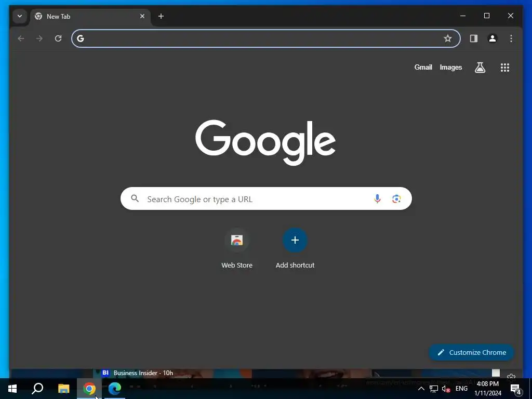Go back with the back arrow
Image resolution: width=532 pixels, height=399 pixels.
[21, 38]
